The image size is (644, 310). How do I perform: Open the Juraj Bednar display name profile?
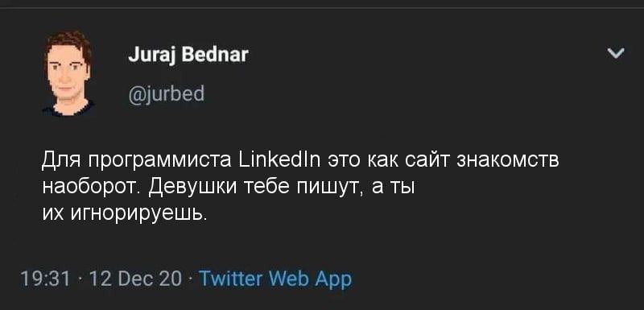(x=188, y=55)
